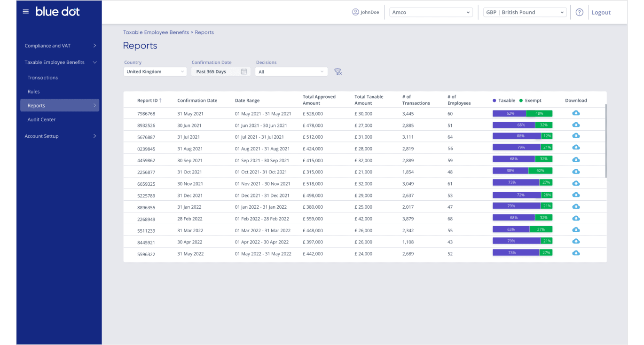This screenshot has width=644, height=345.
Task: Open calendar icon in Confirmation Date field
Action: 244,72
